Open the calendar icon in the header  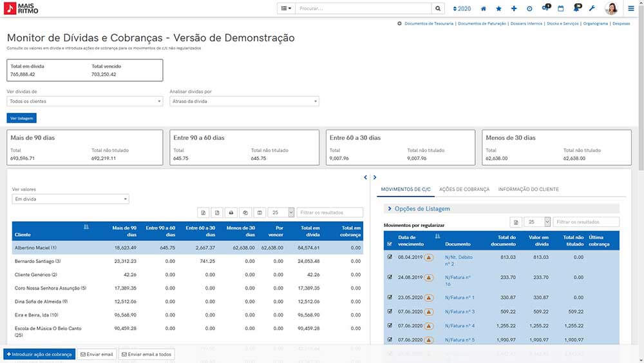(561, 8)
